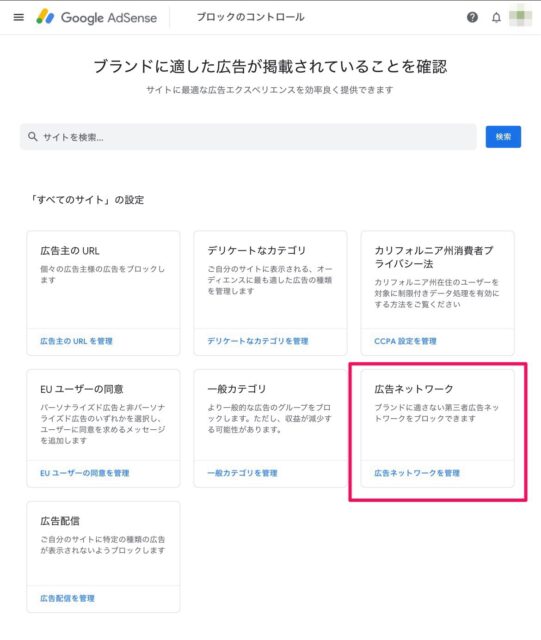The height and width of the screenshot is (640, 541).
Task: Select the カリフォルニア州消費者プライバシー法 card
Action: click(x=438, y=293)
